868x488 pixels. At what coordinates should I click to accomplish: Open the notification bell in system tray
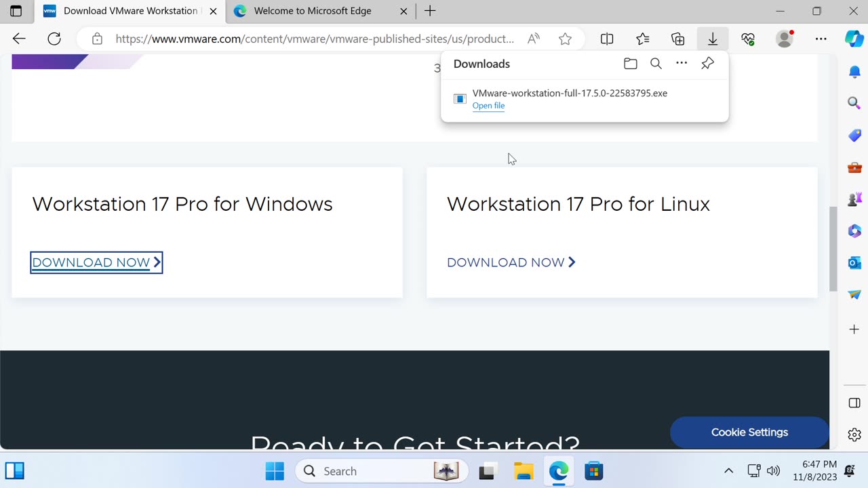tap(850, 470)
